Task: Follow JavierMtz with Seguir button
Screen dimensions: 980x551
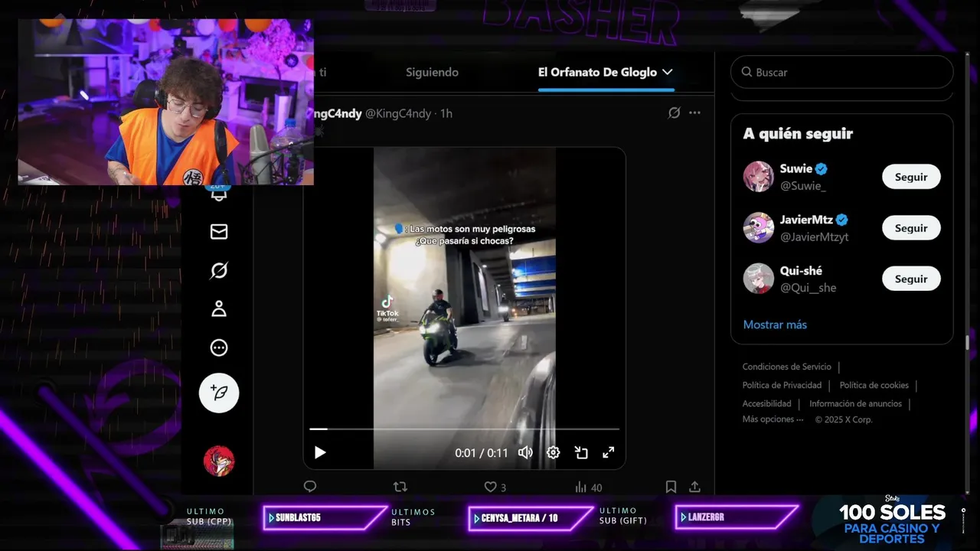Action: pyautogui.click(x=911, y=228)
